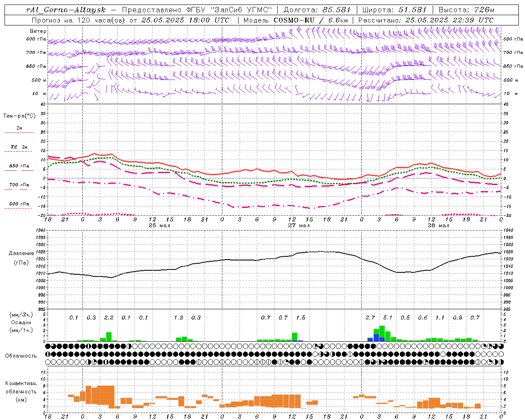
Task: Click the 1.1 precipitation total value
Action: click(x=440, y=318)
